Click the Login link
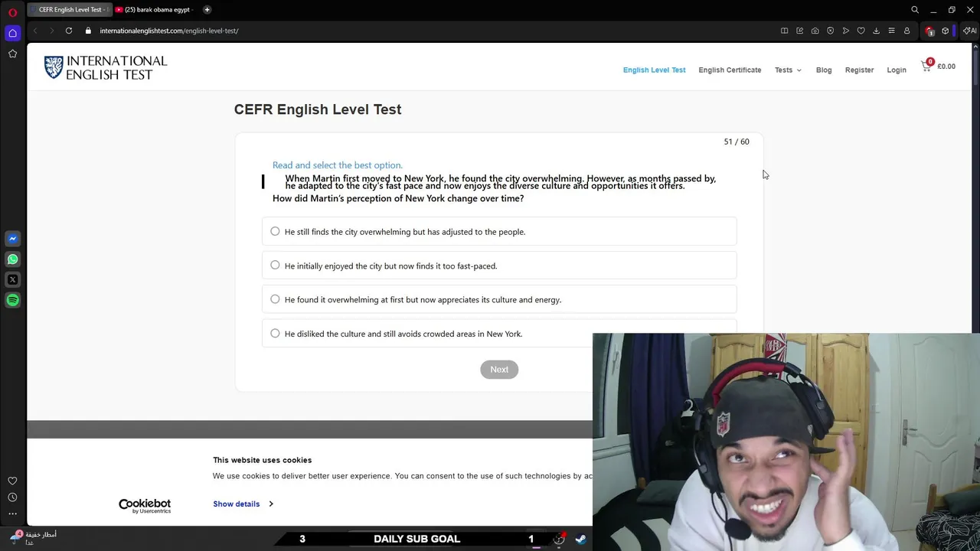The width and height of the screenshot is (980, 551). pyautogui.click(x=897, y=70)
